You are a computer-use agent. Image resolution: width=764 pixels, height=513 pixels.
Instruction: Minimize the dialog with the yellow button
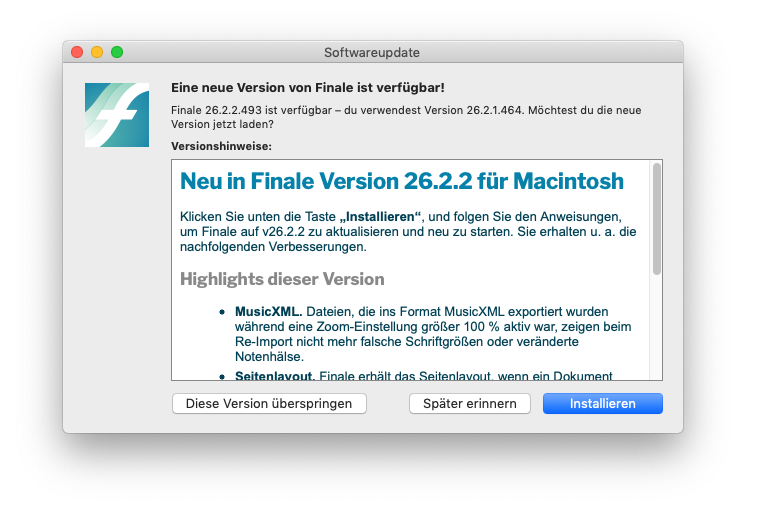pyautogui.click(x=97, y=52)
